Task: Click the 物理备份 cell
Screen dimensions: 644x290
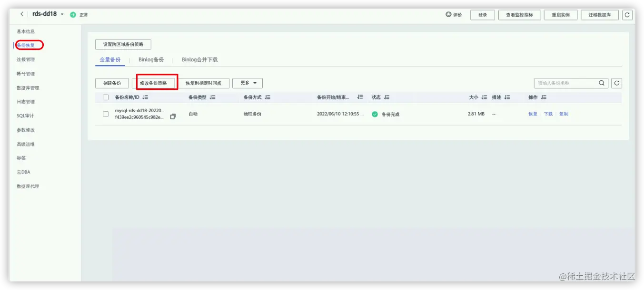Action: (252, 114)
